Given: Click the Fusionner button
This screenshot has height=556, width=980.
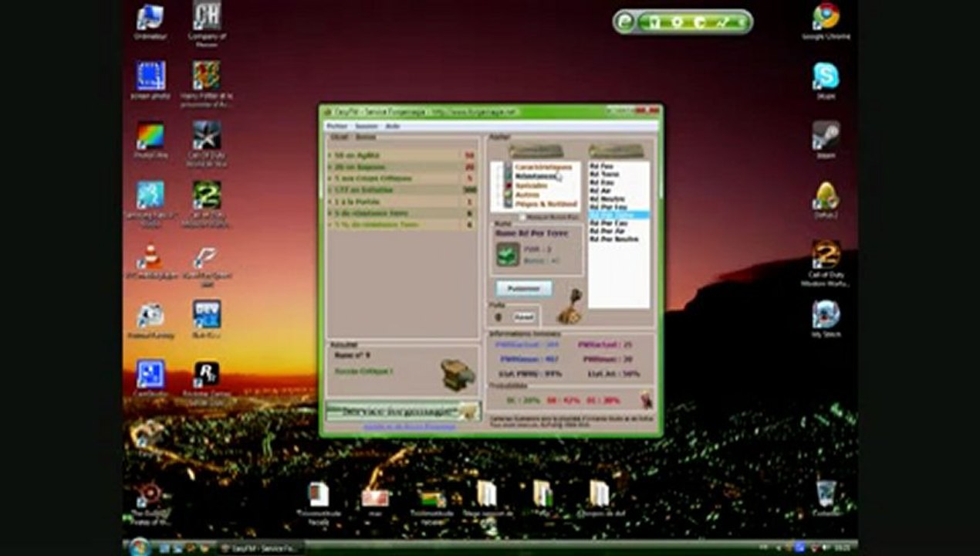Looking at the screenshot, I should [x=523, y=288].
